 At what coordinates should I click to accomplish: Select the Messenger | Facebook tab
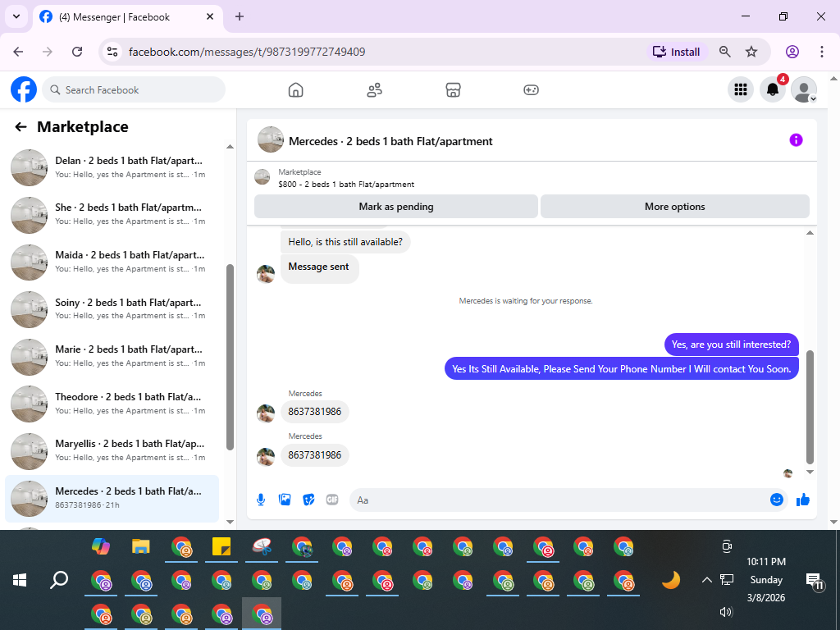[127, 17]
